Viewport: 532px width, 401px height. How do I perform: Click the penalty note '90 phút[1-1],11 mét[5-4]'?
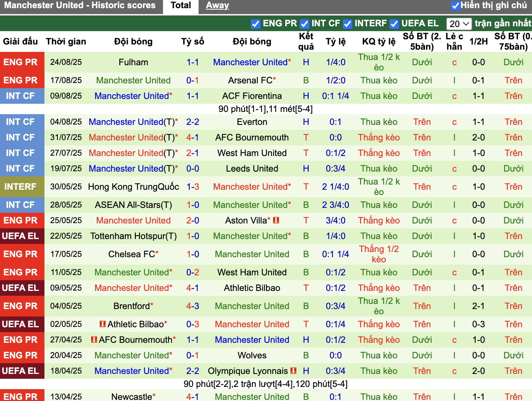(266, 109)
